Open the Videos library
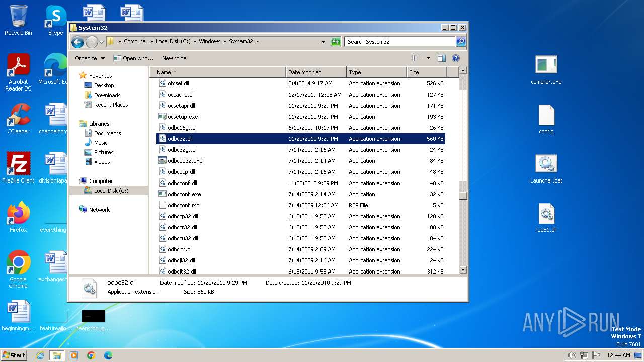This screenshot has width=644, height=362. tap(102, 162)
